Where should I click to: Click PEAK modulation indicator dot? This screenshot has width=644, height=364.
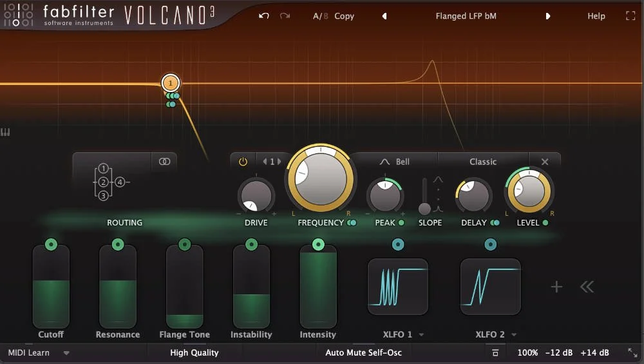401,223
